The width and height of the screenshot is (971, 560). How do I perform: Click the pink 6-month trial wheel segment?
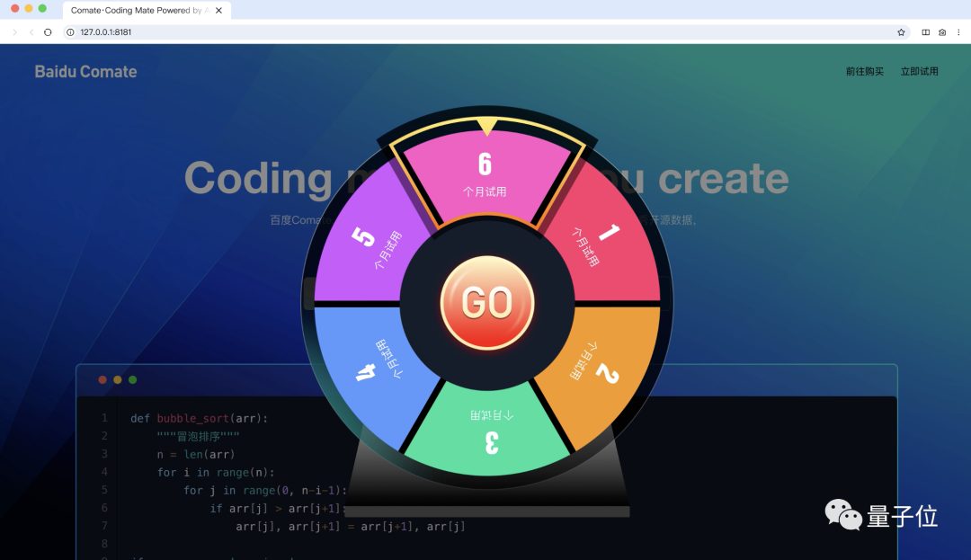pos(485,176)
